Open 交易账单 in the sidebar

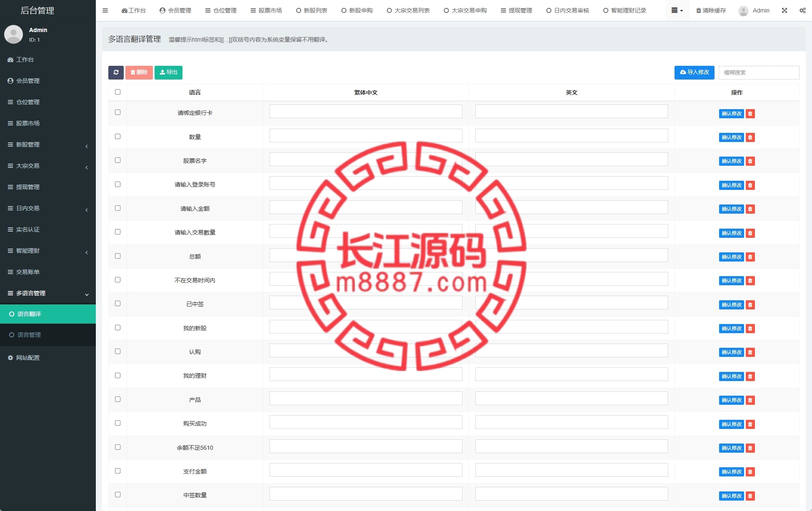click(x=48, y=272)
